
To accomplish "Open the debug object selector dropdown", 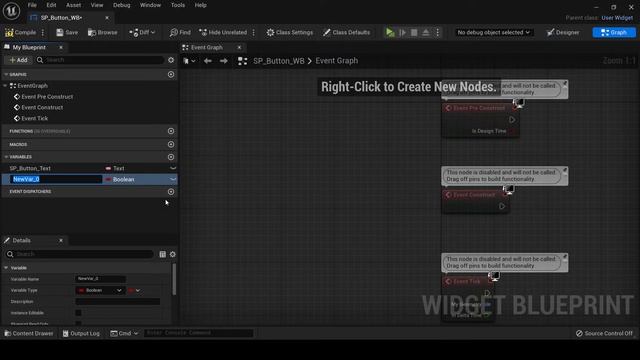I will pyautogui.click(x=493, y=32).
